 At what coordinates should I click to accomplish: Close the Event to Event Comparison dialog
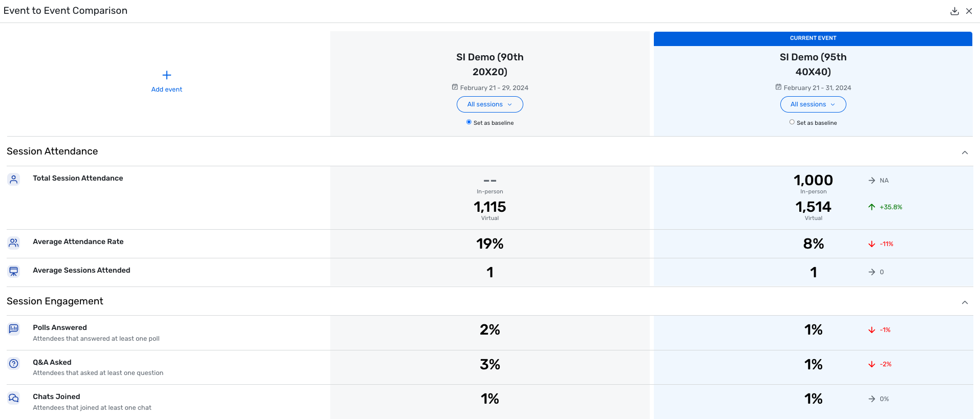[x=969, y=11]
